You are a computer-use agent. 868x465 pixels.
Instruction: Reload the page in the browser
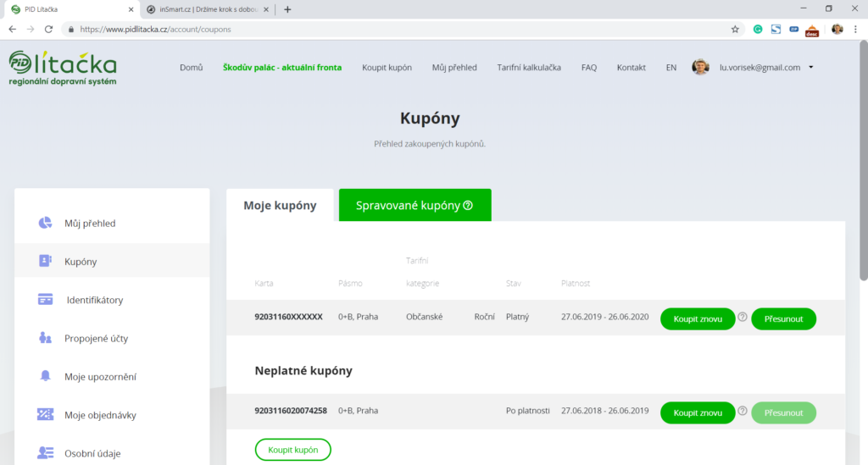click(48, 30)
